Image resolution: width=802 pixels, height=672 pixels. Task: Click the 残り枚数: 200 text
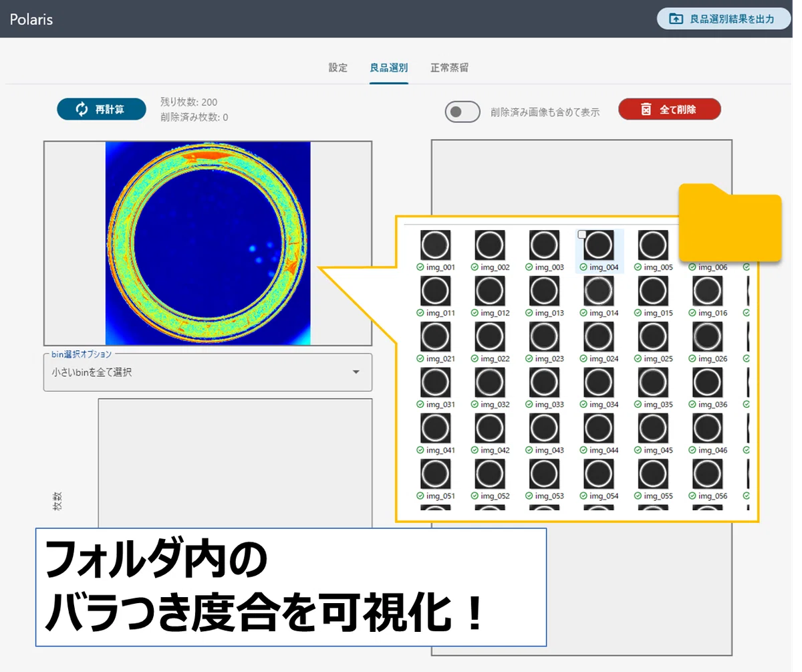pos(189,102)
